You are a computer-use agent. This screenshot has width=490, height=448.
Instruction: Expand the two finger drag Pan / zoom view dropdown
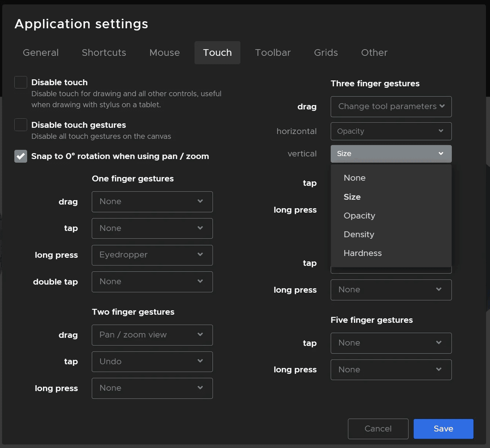152,335
